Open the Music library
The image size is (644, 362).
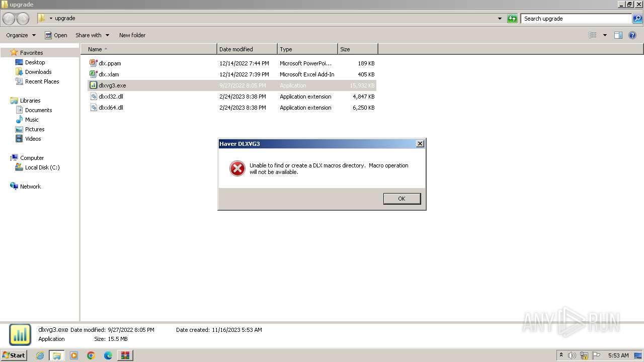coord(32,120)
